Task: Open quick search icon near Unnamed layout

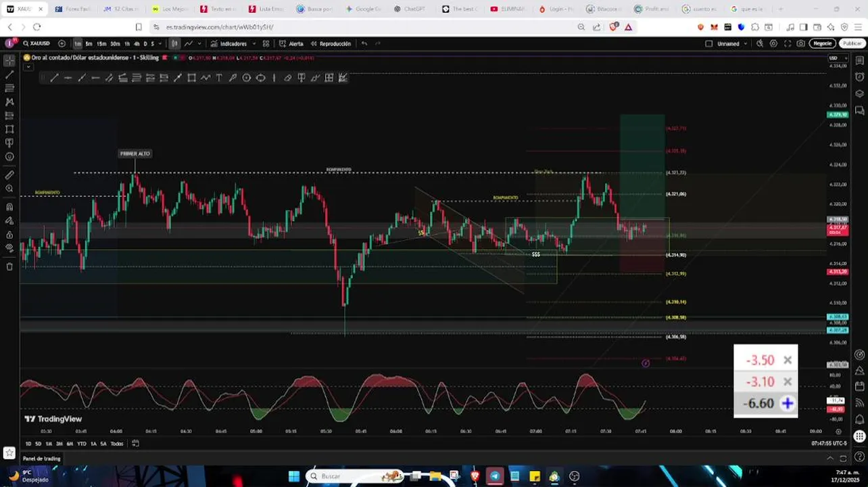Action: tap(760, 43)
